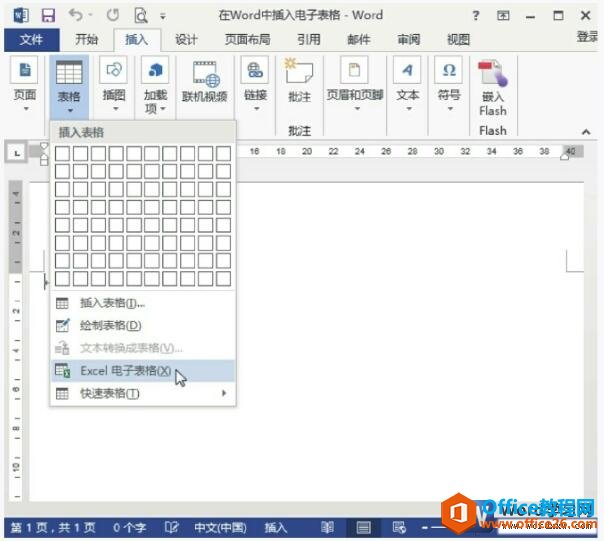Collapse the ribbon with the chevron arrow
The height and width of the screenshot is (541, 604).
click(x=586, y=132)
